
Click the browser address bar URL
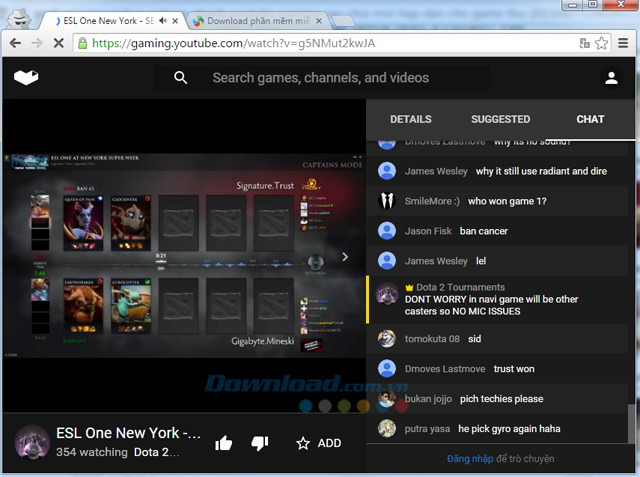(x=233, y=43)
